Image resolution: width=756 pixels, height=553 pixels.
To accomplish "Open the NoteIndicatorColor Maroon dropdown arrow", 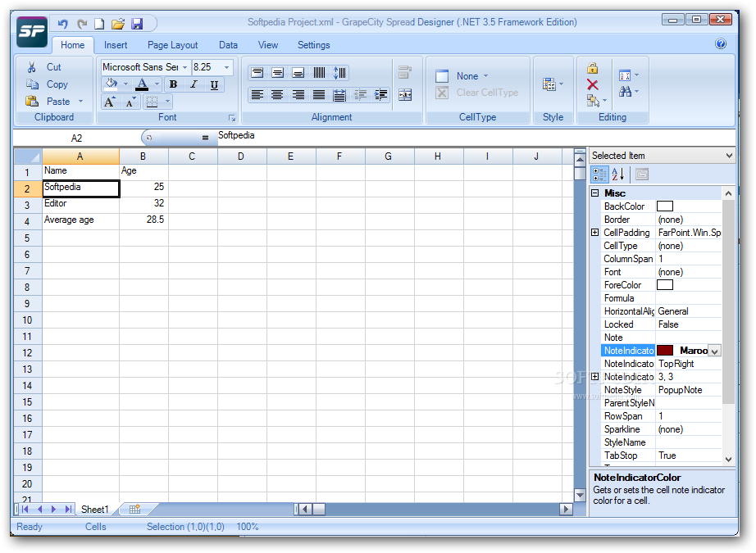I will point(715,351).
